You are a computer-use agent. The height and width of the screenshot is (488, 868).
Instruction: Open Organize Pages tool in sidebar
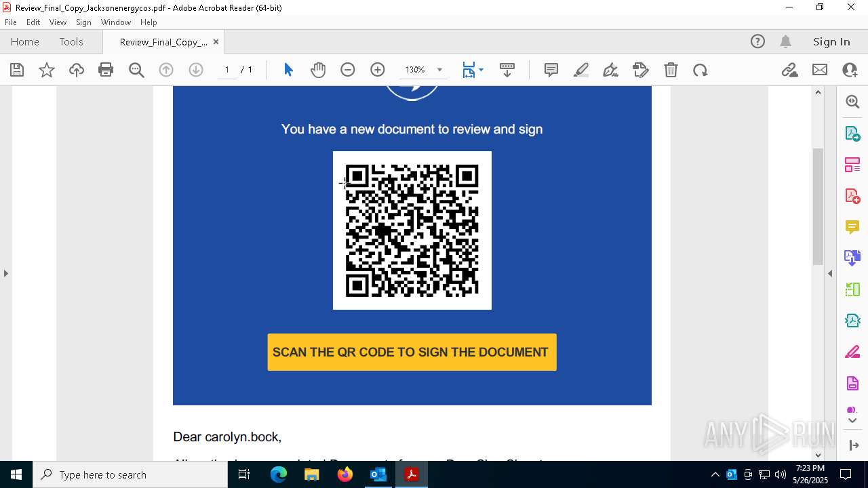click(x=852, y=165)
